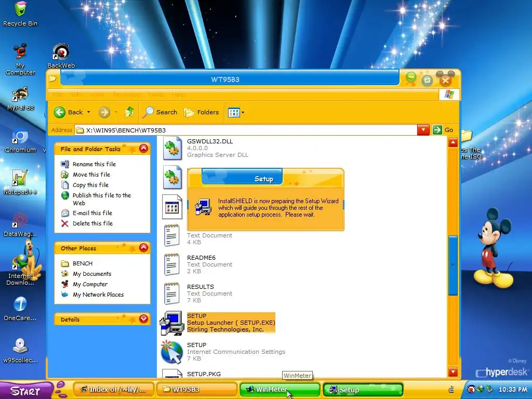
Task: Collapse the Other Places panel
Action: pyautogui.click(x=143, y=248)
